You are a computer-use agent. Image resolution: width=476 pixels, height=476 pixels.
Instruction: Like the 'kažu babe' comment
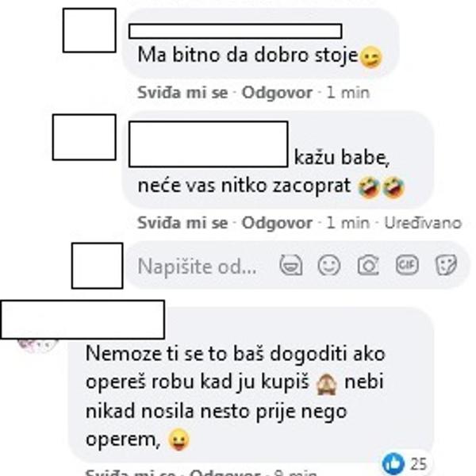tap(182, 223)
